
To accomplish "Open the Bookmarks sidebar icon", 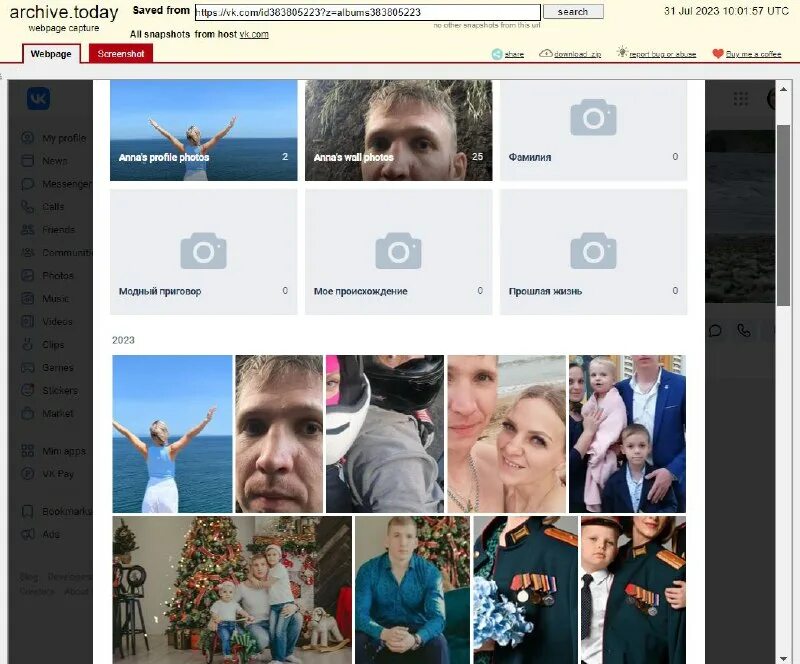I will click(28, 511).
